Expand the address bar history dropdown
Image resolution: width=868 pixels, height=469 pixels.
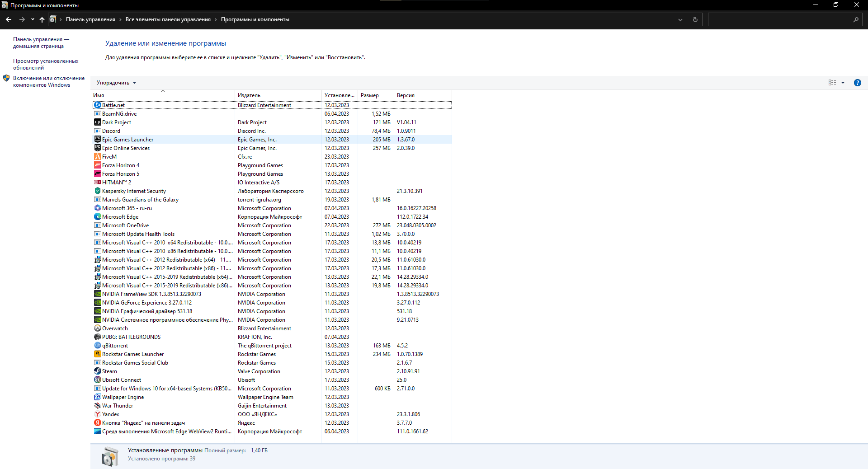click(x=680, y=19)
